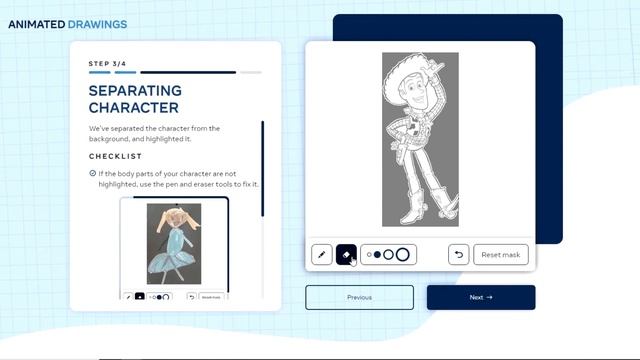This screenshot has width=640, height=360.
Task: Select the pen drawing tool
Action: [x=322, y=255]
